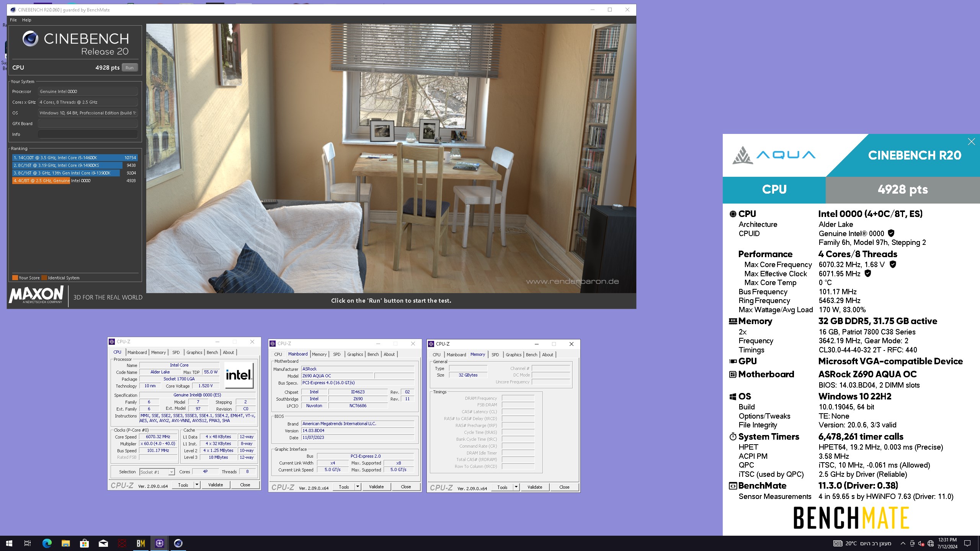
Task: Select ranking entry 13th Gen i9-13900K
Action: pos(75,173)
